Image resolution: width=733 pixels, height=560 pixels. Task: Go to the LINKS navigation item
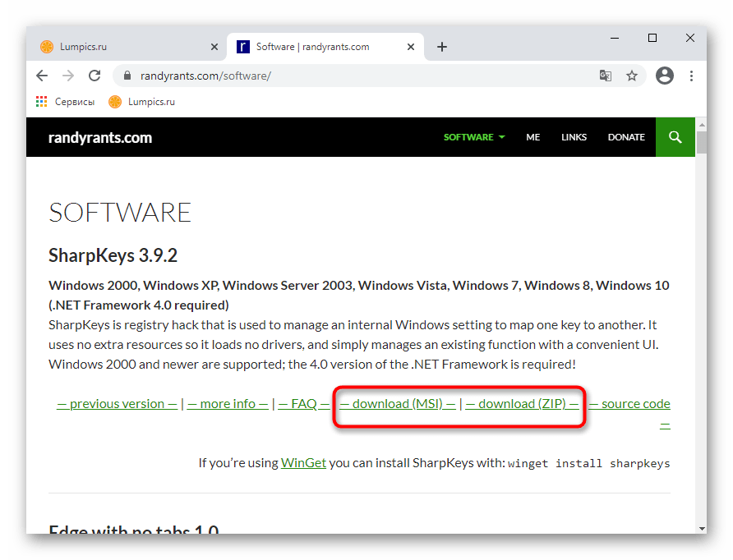tap(574, 137)
